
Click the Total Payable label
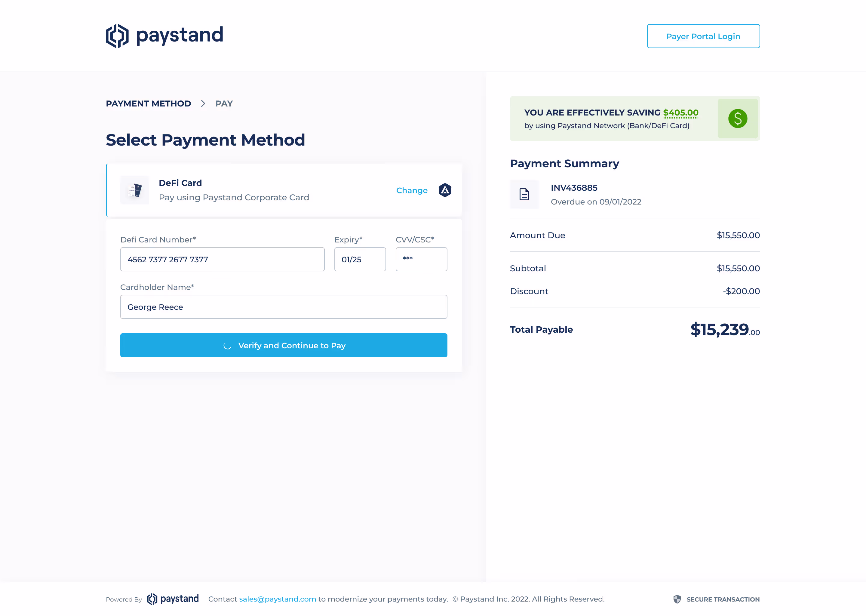(541, 329)
